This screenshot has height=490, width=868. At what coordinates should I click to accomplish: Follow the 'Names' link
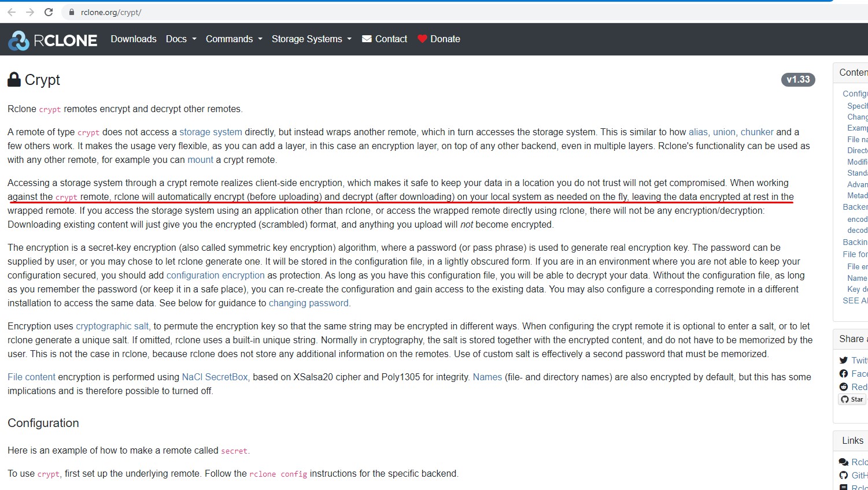pos(487,377)
